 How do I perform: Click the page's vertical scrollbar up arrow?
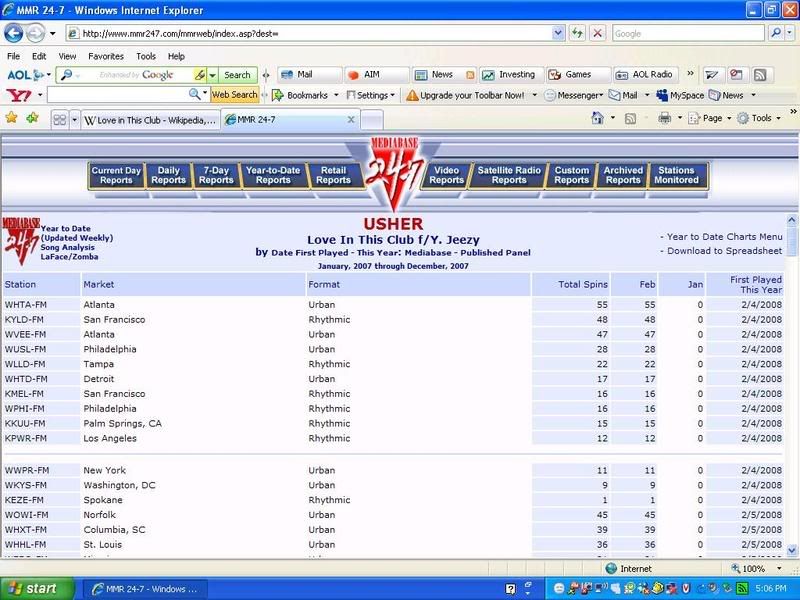click(x=791, y=220)
